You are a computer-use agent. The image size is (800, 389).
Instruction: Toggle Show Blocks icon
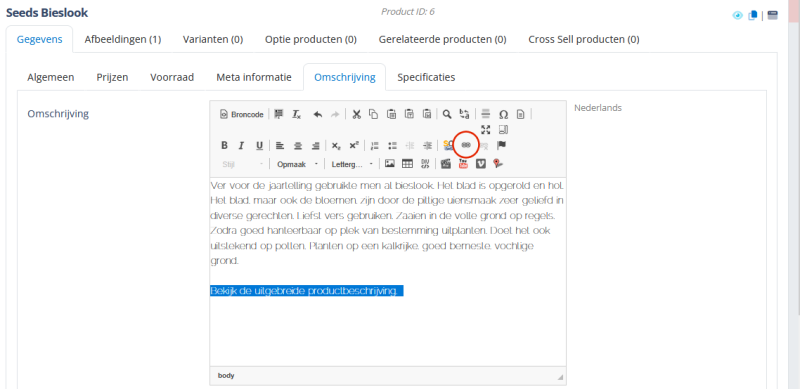coord(503,130)
